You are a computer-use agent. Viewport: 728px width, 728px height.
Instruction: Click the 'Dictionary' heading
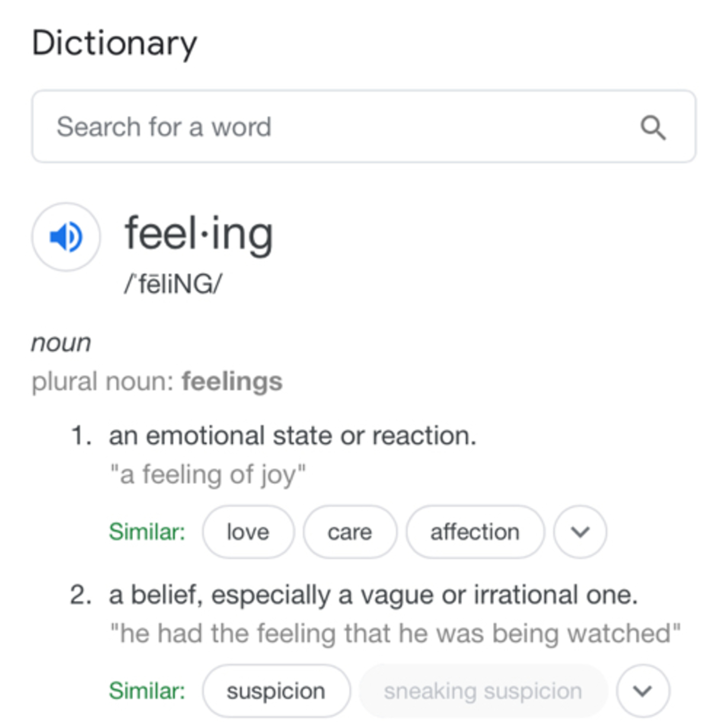[114, 44]
